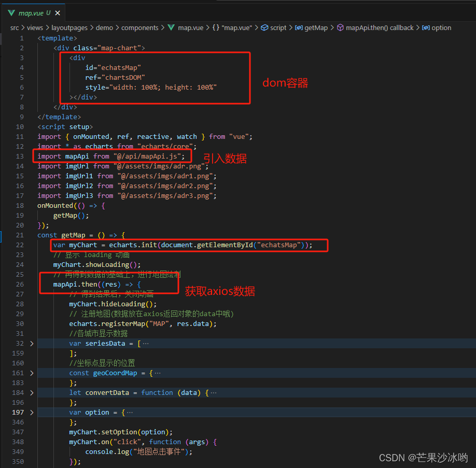Click 'getMap();' call on line 19
Image resolution: width=476 pixels, height=468 pixels.
click(x=71, y=216)
